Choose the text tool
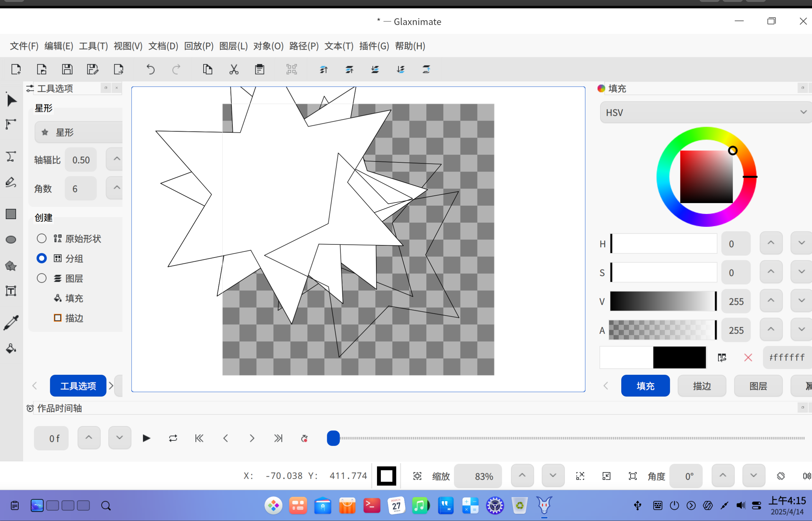812x521 pixels. click(11, 291)
